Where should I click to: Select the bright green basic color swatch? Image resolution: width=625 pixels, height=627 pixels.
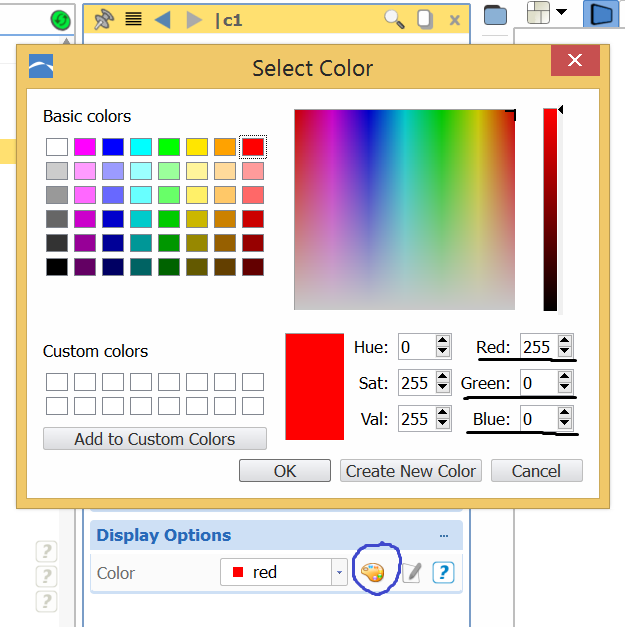pyautogui.click(x=169, y=147)
